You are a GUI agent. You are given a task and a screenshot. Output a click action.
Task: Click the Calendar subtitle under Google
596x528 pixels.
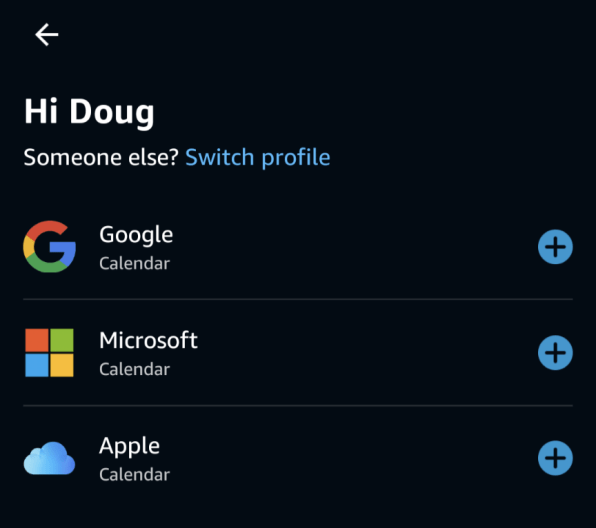(135, 263)
